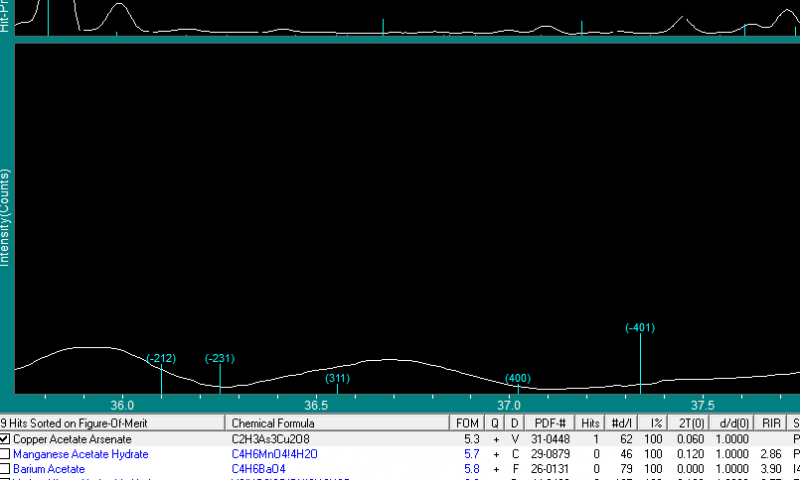The image size is (800, 480).
Task: Click the PDF-# column header
Action: point(550,423)
